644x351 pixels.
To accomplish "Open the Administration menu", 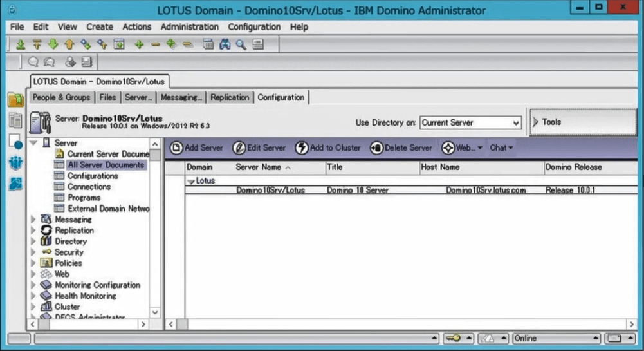I will (x=189, y=27).
